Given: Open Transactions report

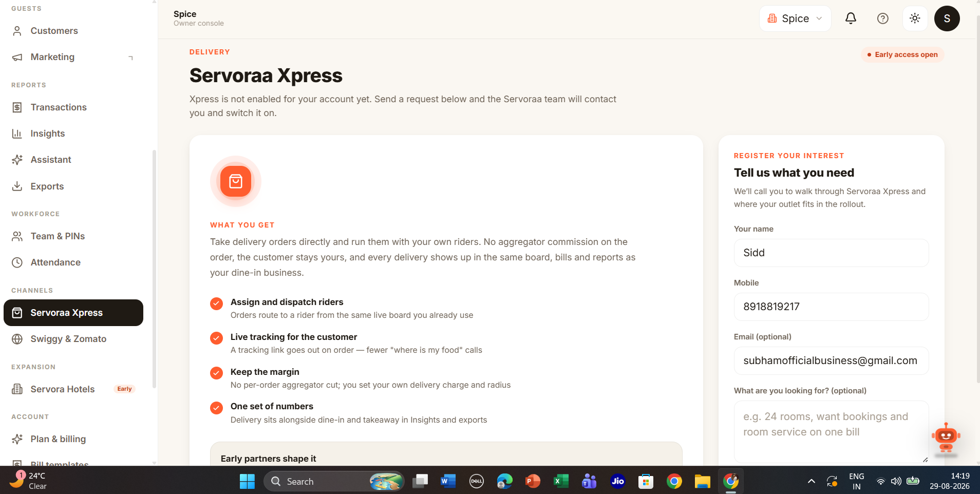Looking at the screenshot, I should pyautogui.click(x=73, y=107).
